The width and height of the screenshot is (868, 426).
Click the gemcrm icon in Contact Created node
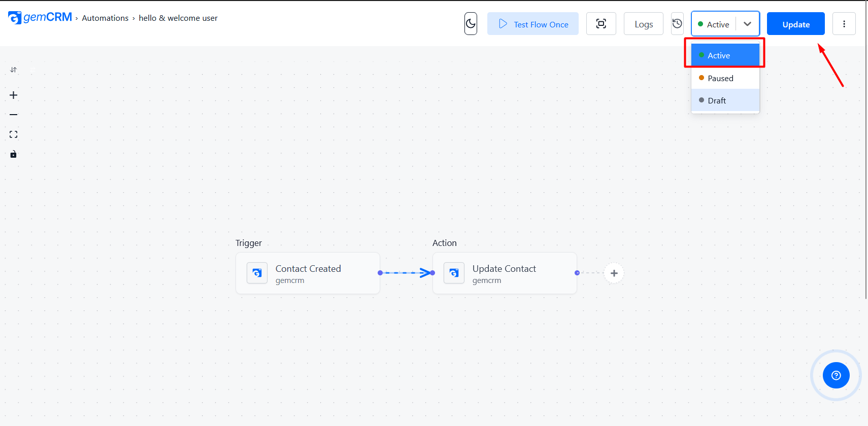[x=257, y=273]
